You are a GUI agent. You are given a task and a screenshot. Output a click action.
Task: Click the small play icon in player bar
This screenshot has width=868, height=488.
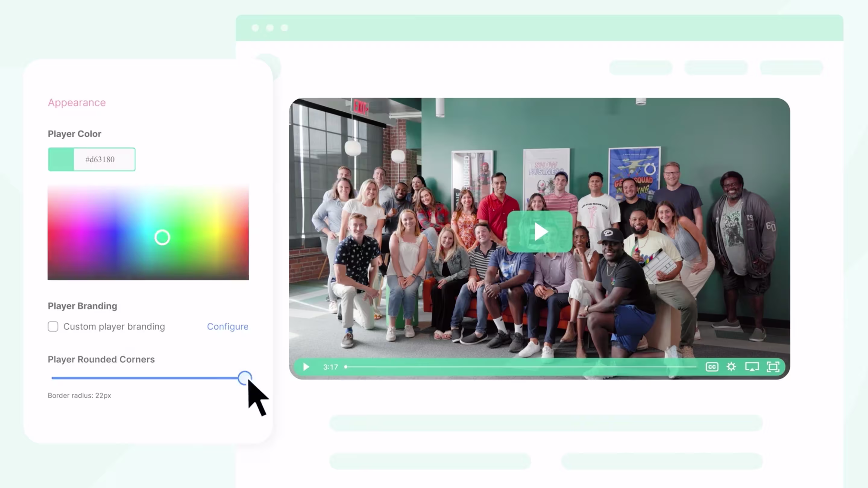click(306, 367)
